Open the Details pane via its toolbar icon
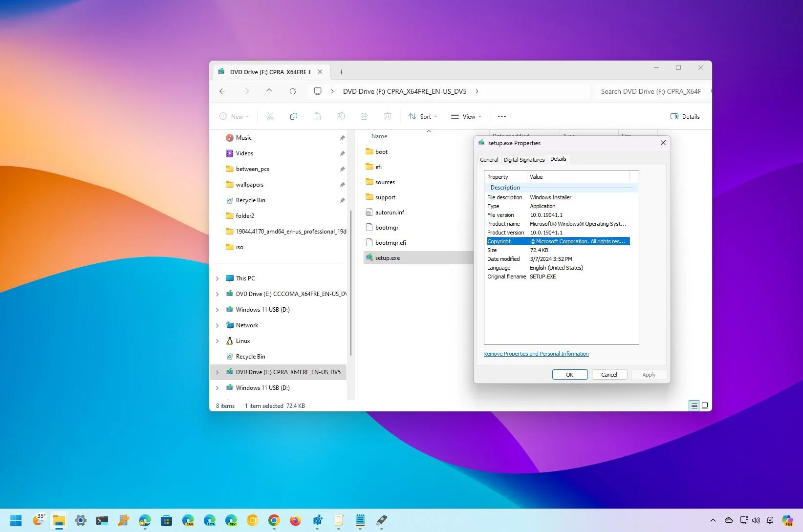The width and height of the screenshot is (803, 532). click(685, 116)
